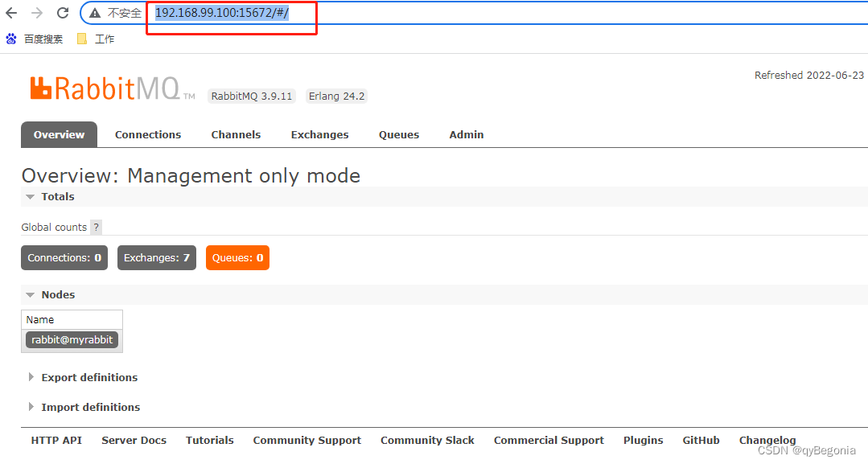Click the Overview: Management only mode heading
The image size is (868, 464).
191,175
